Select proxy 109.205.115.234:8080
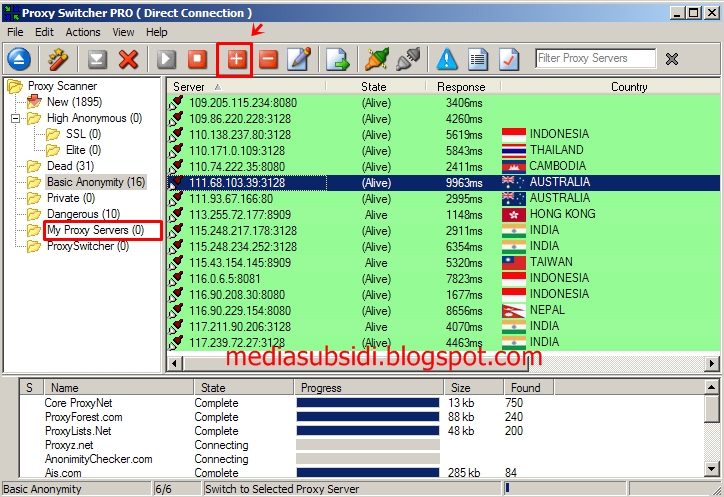The width and height of the screenshot is (724, 497). pyautogui.click(x=243, y=103)
